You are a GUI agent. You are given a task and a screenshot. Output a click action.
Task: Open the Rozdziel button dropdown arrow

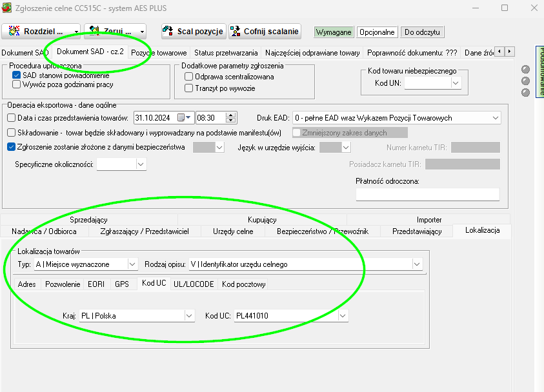point(76,32)
